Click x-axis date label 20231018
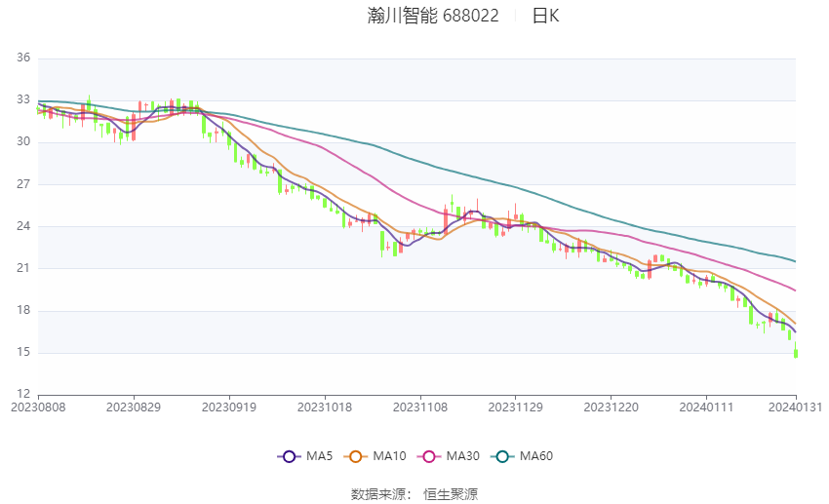This screenshot has width=829, height=504. (325, 407)
